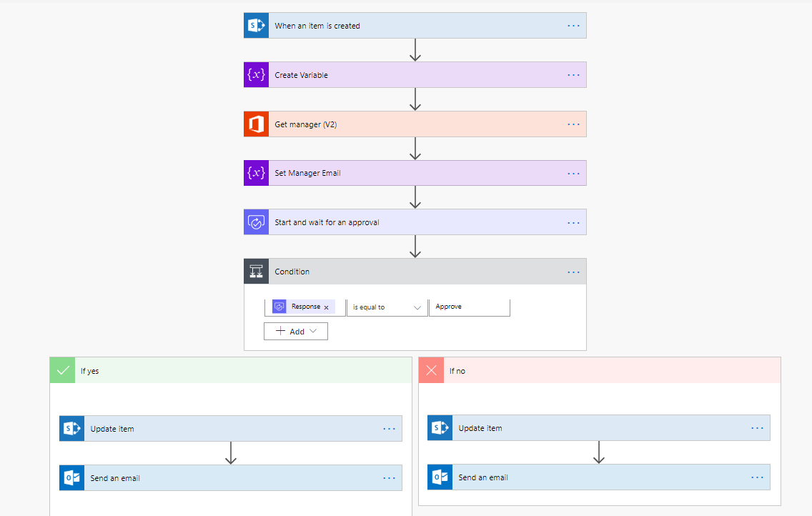The image size is (812, 516).
Task: Click the Approve value field in the condition
Action: pos(470,307)
